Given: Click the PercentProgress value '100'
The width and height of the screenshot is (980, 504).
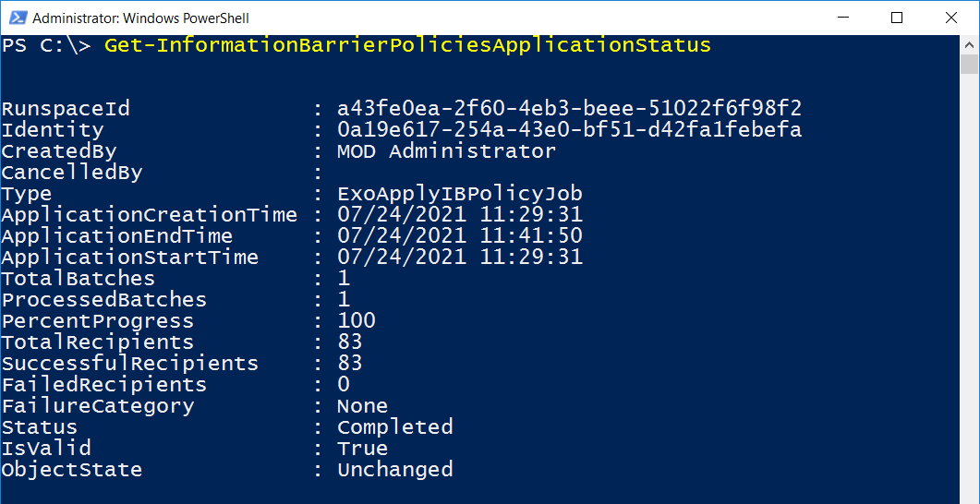Looking at the screenshot, I should click(x=357, y=321).
